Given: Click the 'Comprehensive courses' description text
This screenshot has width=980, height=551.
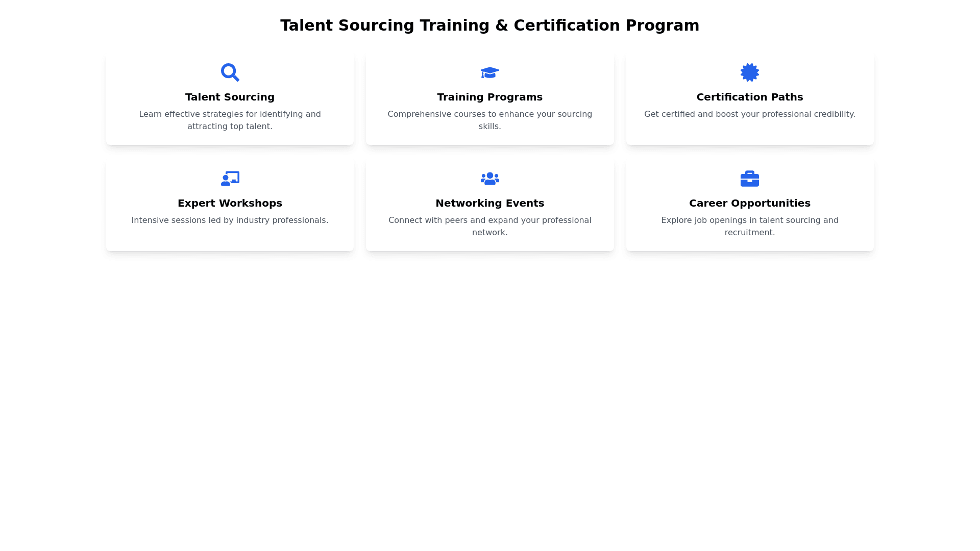Looking at the screenshot, I should pos(489,120).
